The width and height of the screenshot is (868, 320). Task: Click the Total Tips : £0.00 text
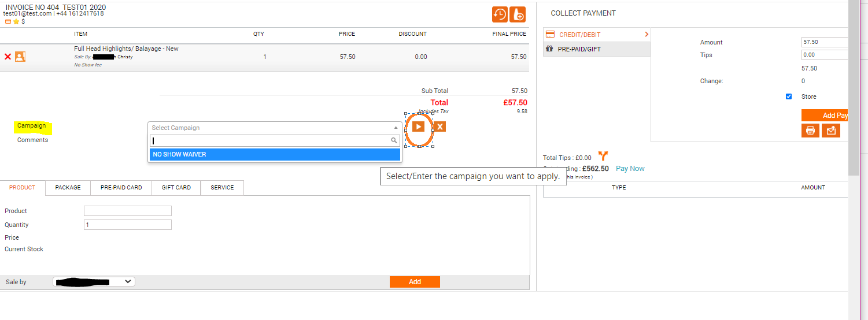pos(567,158)
